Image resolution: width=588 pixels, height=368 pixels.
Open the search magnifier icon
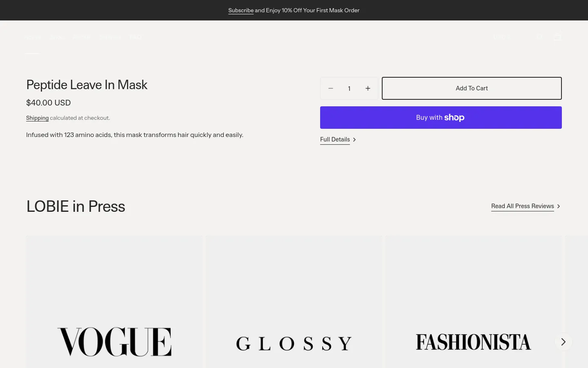[x=539, y=37]
